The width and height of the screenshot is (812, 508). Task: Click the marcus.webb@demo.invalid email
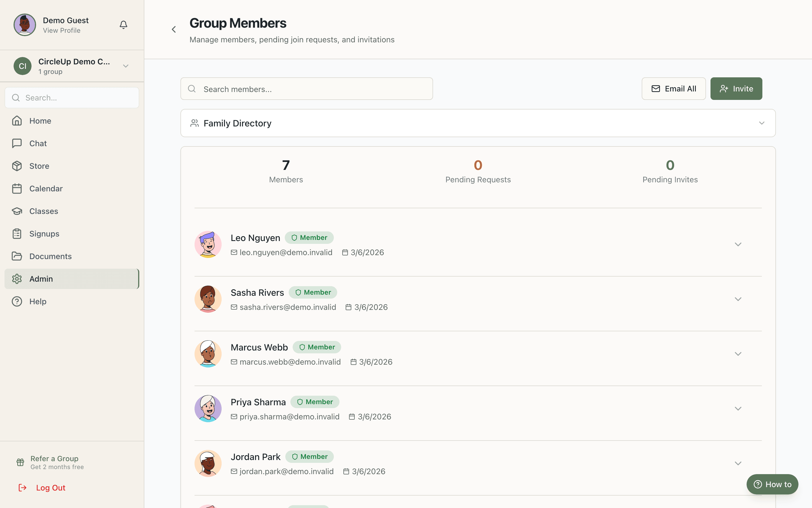pyautogui.click(x=290, y=362)
